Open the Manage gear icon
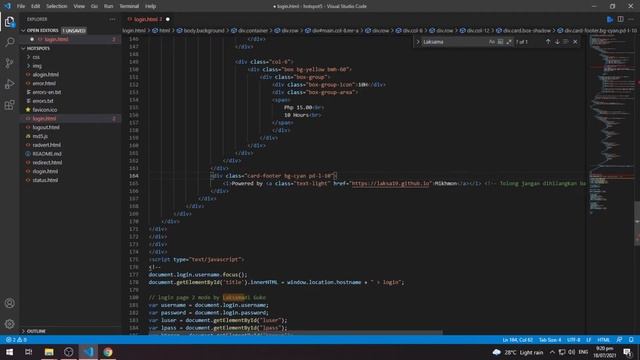 pos(9,324)
